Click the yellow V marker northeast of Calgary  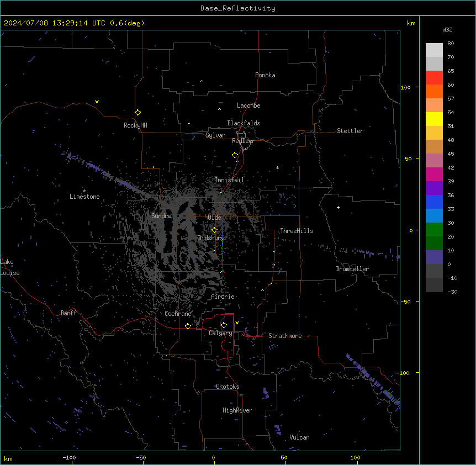237,323
